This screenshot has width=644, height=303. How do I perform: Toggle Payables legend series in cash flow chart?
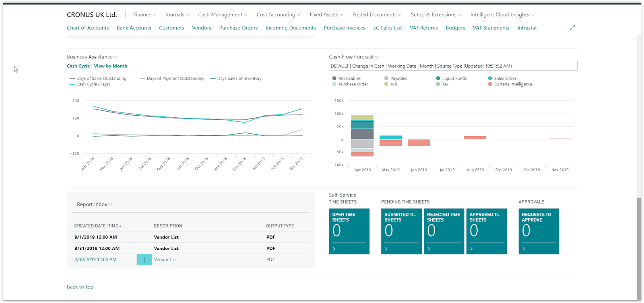(396, 79)
